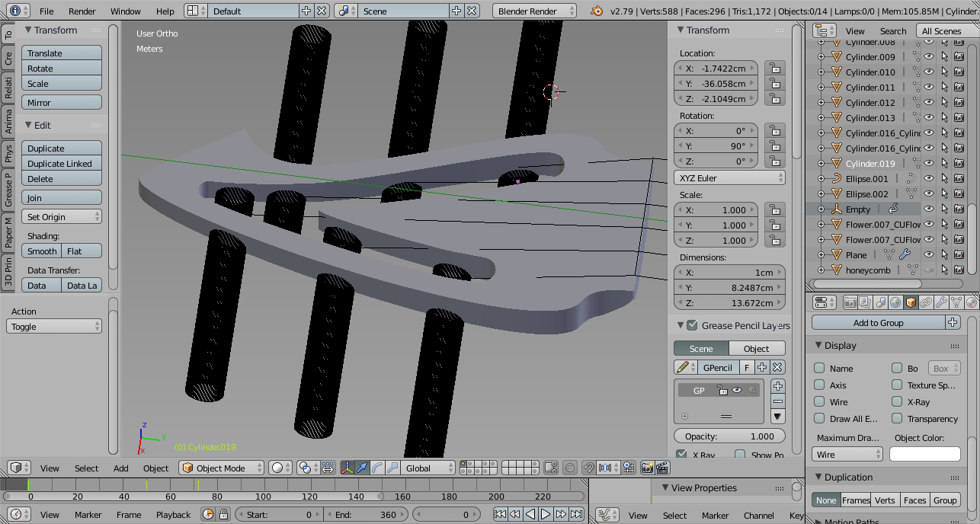The width and height of the screenshot is (980, 524).
Task: Open the XYZ Euler rotation mode dropdown
Action: click(x=729, y=177)
